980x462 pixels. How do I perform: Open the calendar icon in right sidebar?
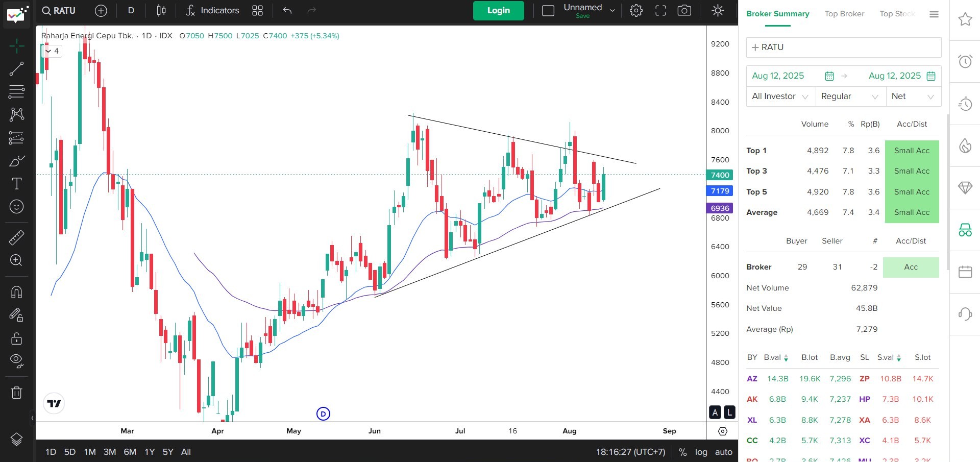[965, 272]
